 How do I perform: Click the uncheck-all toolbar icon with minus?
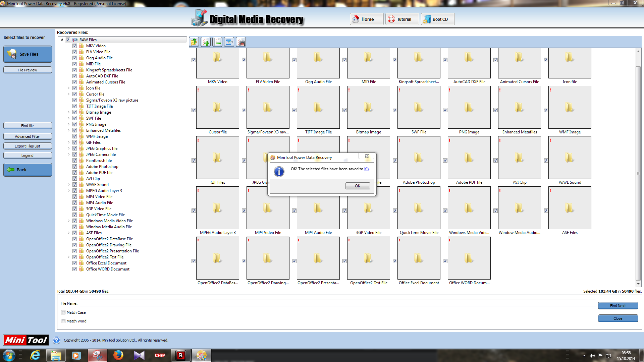[217, 42]
